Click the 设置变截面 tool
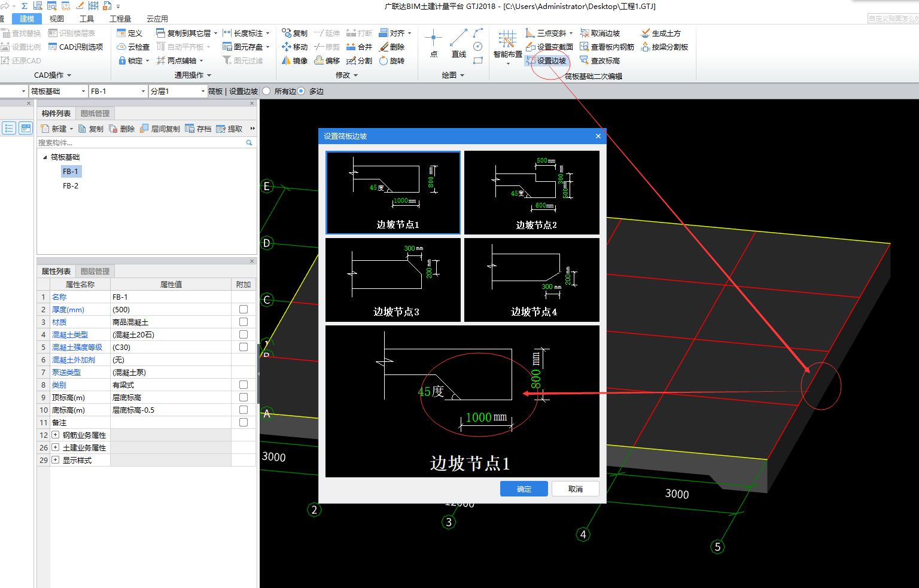Image resolution: width=919 pixels, height=588 pixels. click(x=549, y=47)
